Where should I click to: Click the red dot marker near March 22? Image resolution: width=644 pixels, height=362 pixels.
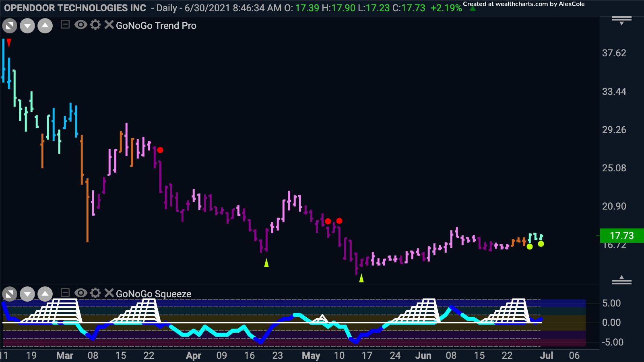coord(160,150)
